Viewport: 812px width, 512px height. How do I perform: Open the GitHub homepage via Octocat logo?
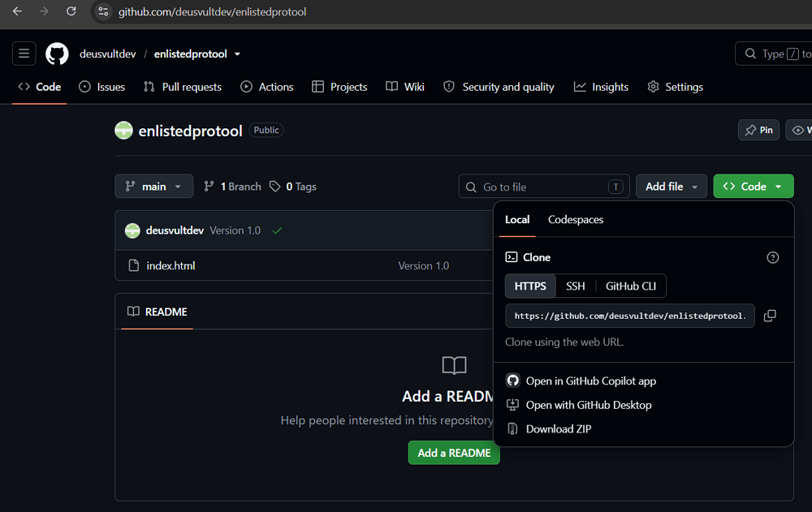(x=57, y=54)
